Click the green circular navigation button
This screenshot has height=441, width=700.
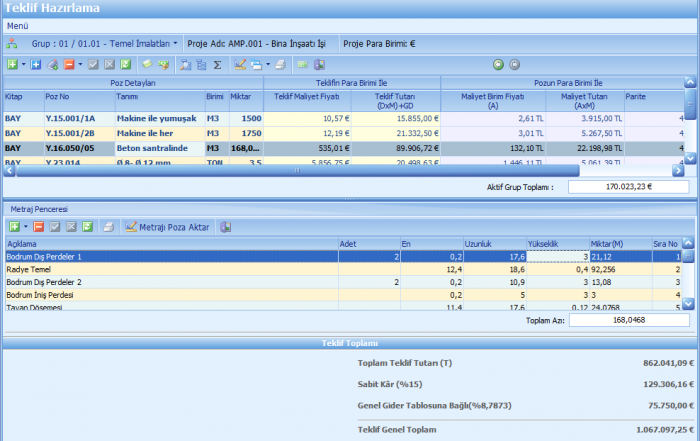pos(498,64)
